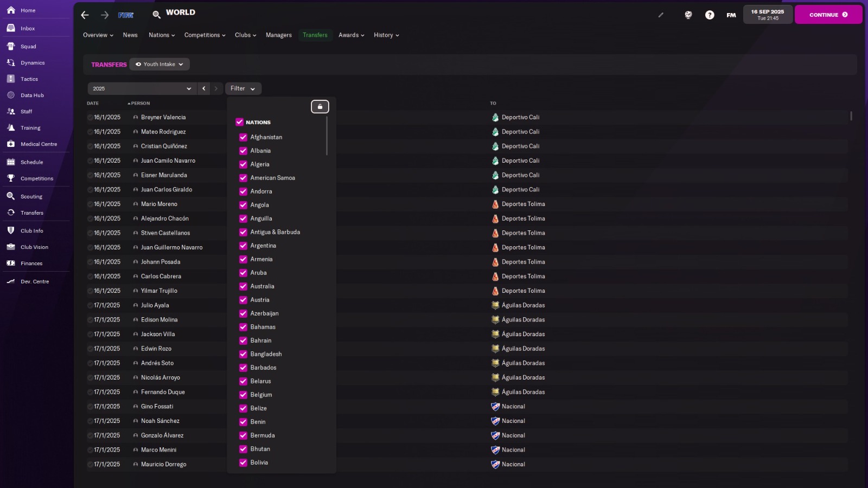Disable Belgium in the nations filter
868x488 pixels.
pyautogui.click(x=243, y=395)
